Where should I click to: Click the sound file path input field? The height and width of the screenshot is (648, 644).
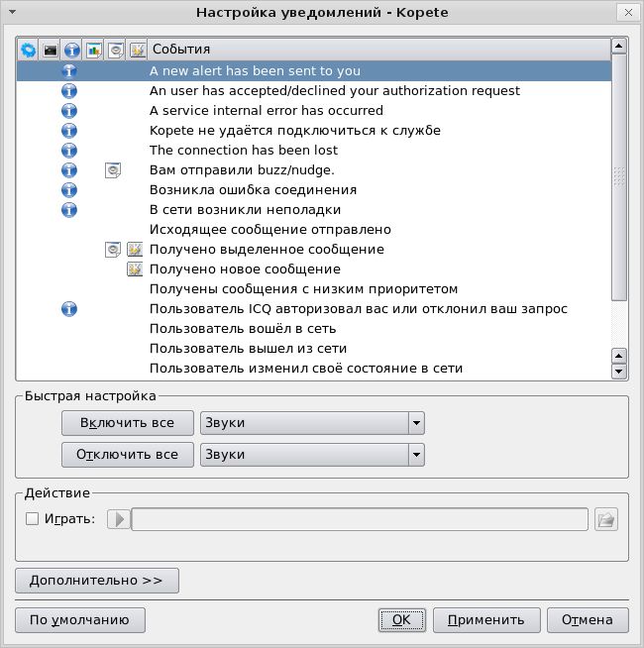pyautogui.click(x=360, y=519)
